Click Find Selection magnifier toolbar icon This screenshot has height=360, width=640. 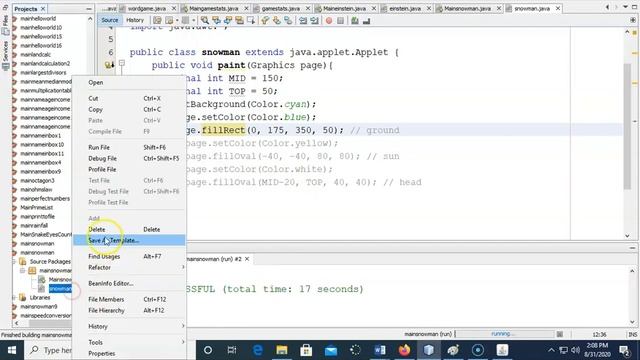tap(205, 20)
